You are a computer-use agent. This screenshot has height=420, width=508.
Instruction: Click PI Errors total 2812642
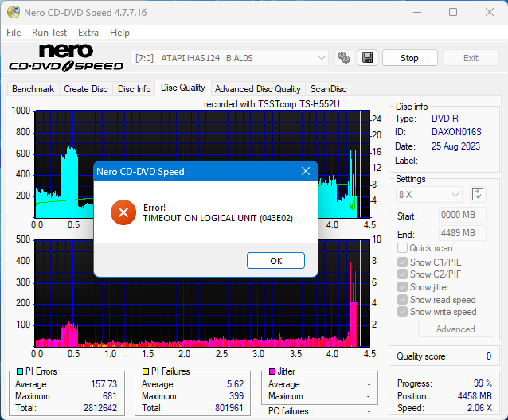point(100,408)
